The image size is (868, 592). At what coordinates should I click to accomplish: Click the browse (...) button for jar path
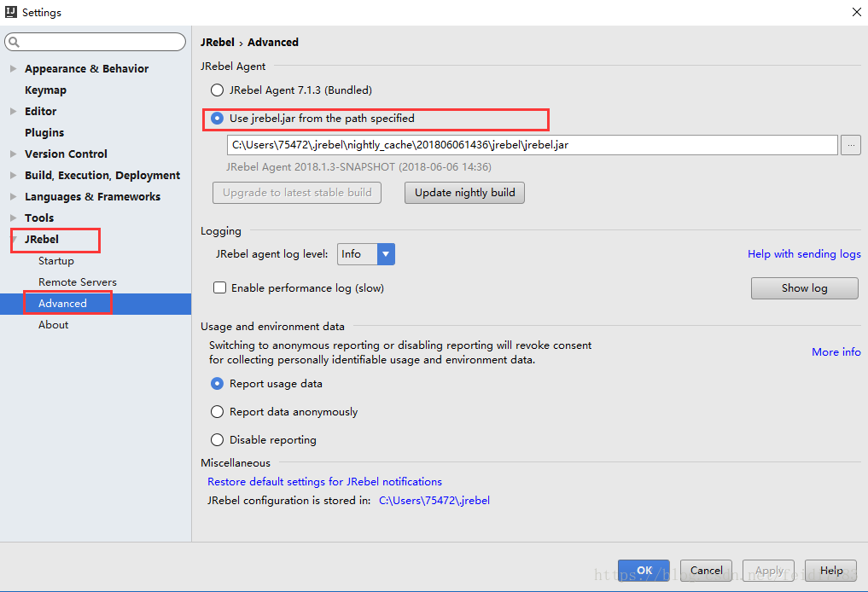pyautogui.click(x=851, y=145)
